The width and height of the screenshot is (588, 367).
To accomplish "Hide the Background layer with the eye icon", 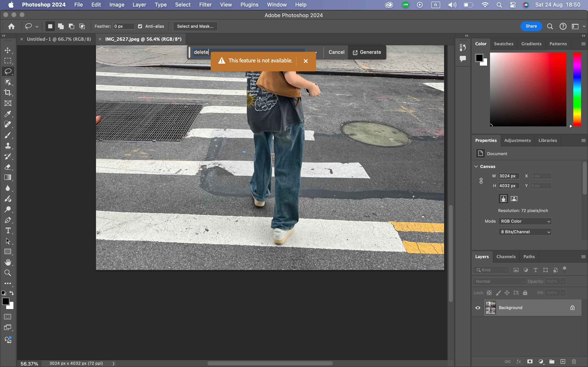I will point(478,308).
